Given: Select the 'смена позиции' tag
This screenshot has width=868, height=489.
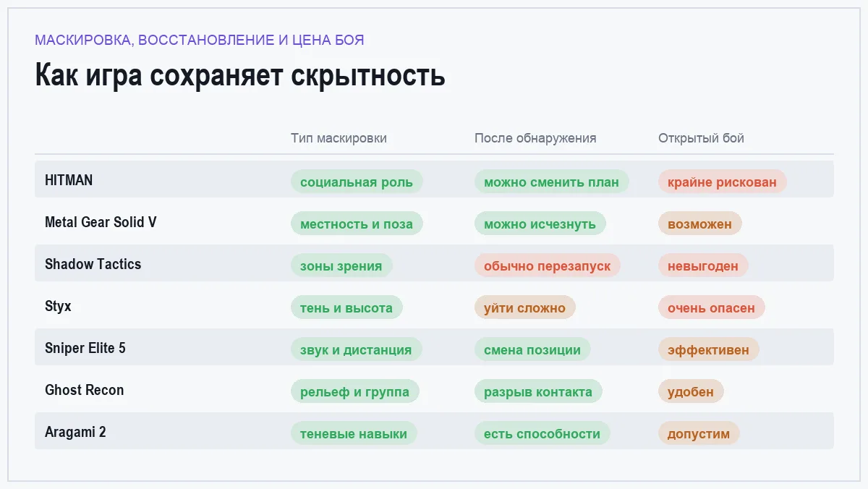Looking at the screenshot, I should pyautogui.click(x=532, y=349).
